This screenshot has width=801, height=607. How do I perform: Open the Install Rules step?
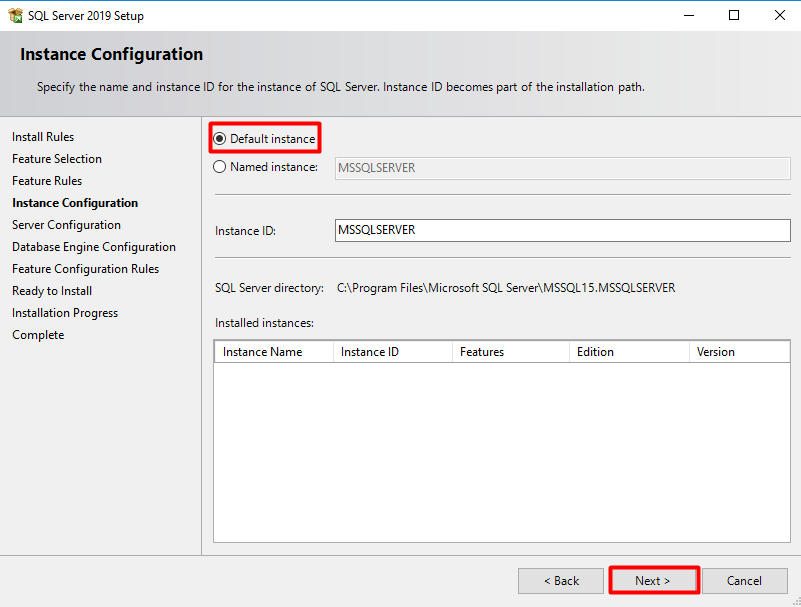(x=43, y=137)
